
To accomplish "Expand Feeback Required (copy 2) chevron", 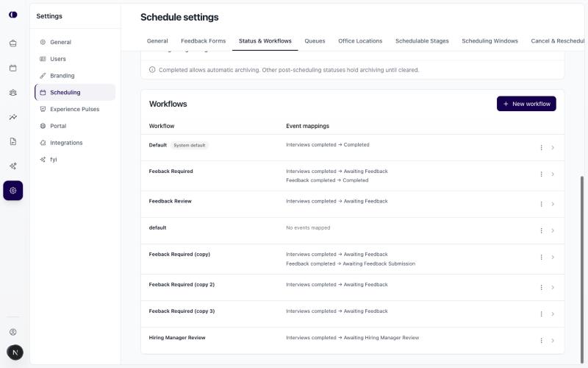I will [553, 287].
